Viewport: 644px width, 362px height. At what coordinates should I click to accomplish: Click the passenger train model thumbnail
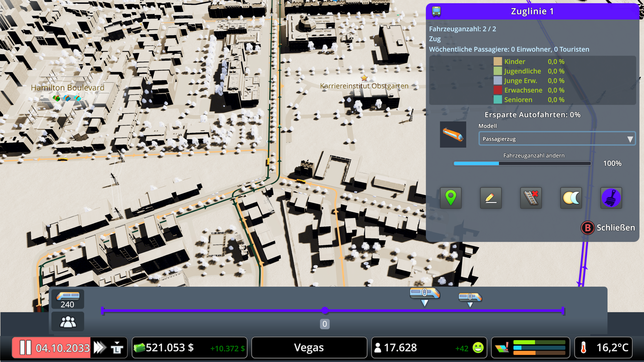pyautogui.click(x=453, y=134)
